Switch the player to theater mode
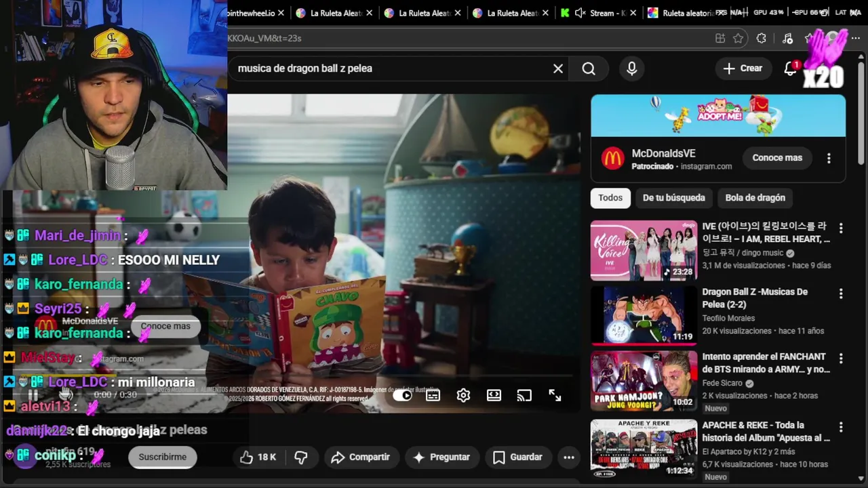 (494, 395)
